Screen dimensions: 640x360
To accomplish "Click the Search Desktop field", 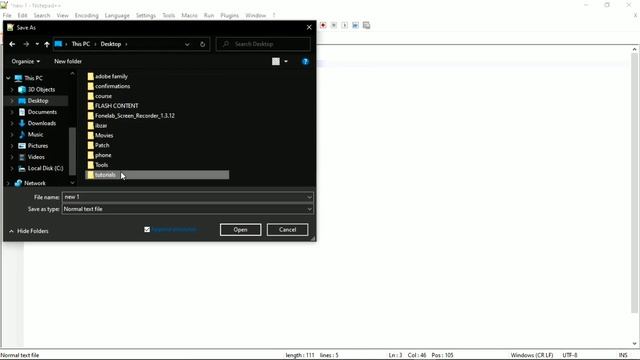I will [x=263, y=44].
